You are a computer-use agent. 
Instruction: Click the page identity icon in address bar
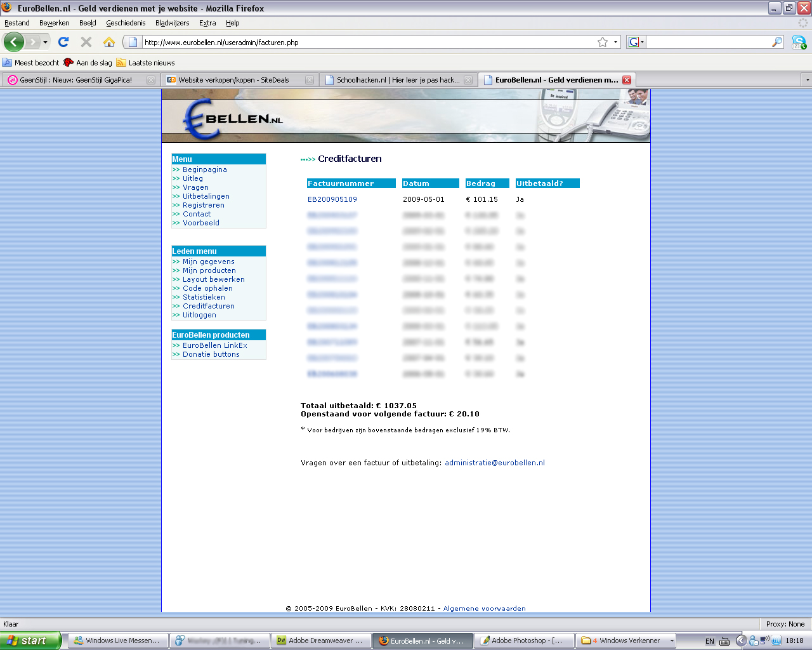(x=133, y=43)
